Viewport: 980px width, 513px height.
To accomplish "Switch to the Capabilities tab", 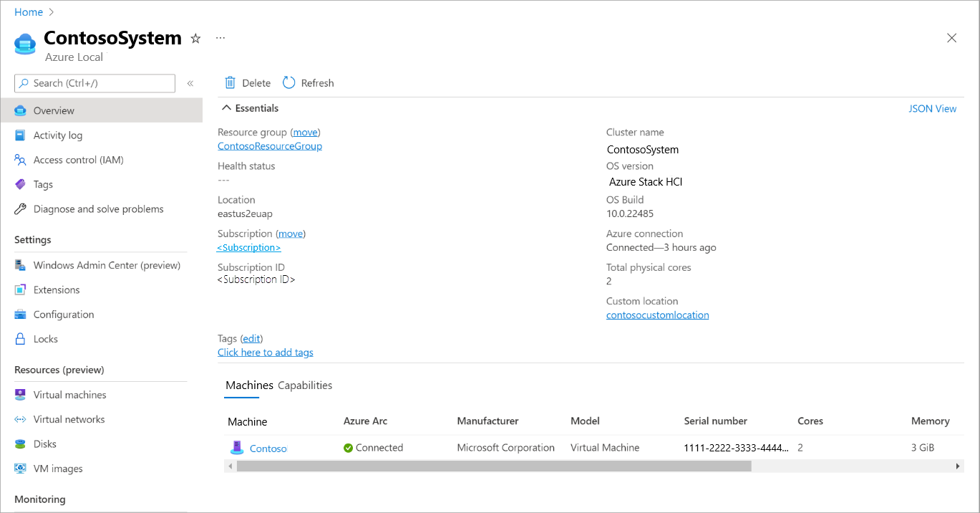I will click(x=305, y=385).
